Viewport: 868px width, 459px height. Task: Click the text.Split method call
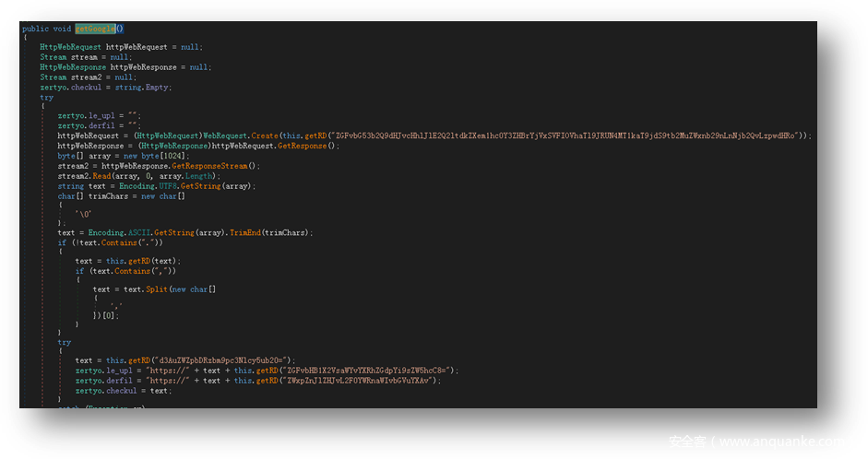point(151,289)
